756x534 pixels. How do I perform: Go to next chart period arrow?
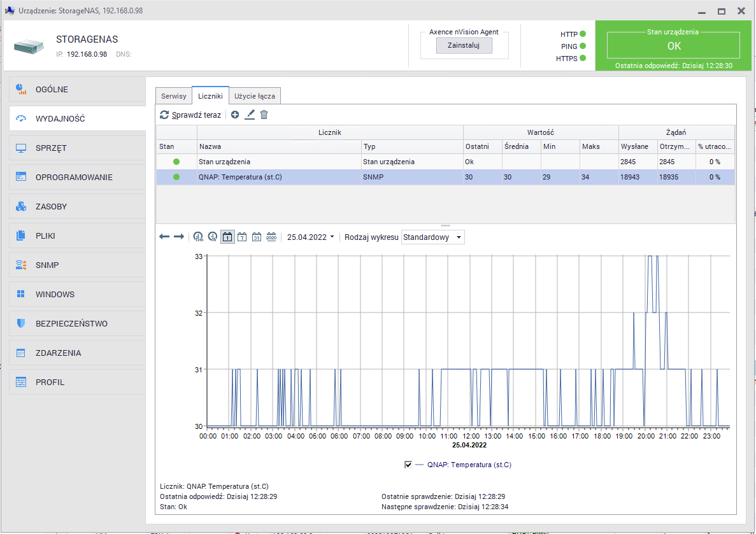(x=179, y=237)
